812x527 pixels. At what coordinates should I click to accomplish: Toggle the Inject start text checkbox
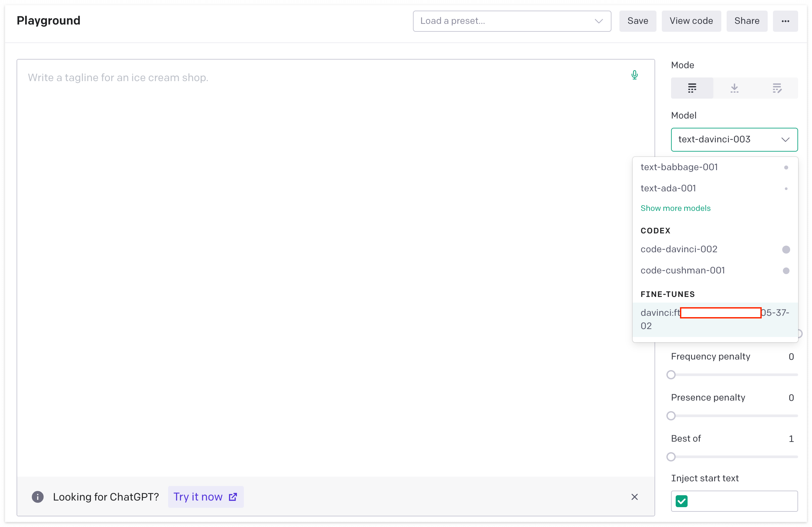(681, 501)
